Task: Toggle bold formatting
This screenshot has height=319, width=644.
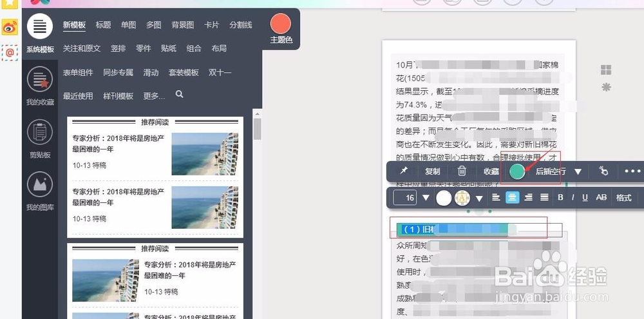Action: [x=560, y=198]
